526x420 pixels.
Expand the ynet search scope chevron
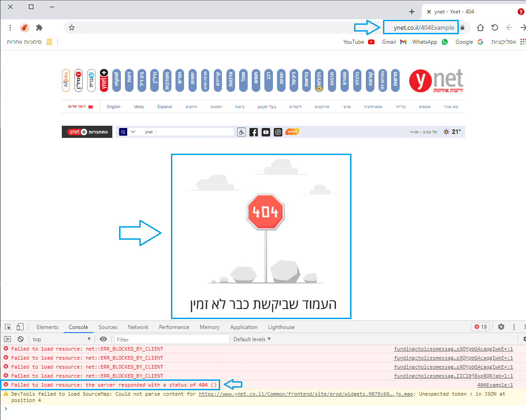133,132
